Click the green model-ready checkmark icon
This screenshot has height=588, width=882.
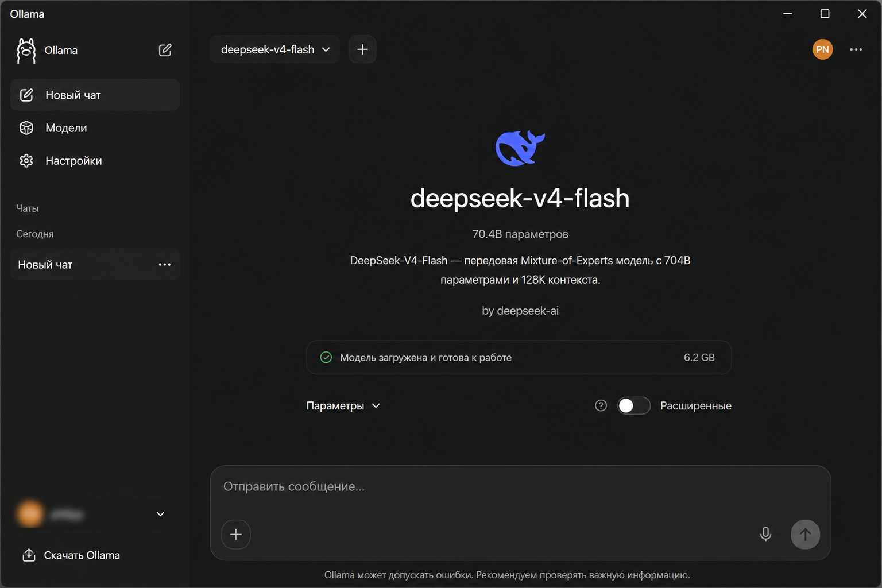point(326,357)
